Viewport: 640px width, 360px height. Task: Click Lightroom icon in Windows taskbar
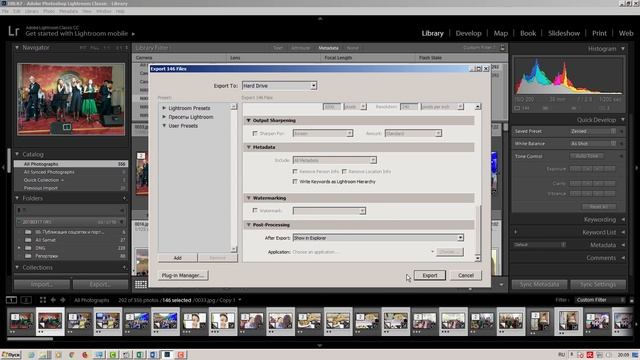point(167,355)
